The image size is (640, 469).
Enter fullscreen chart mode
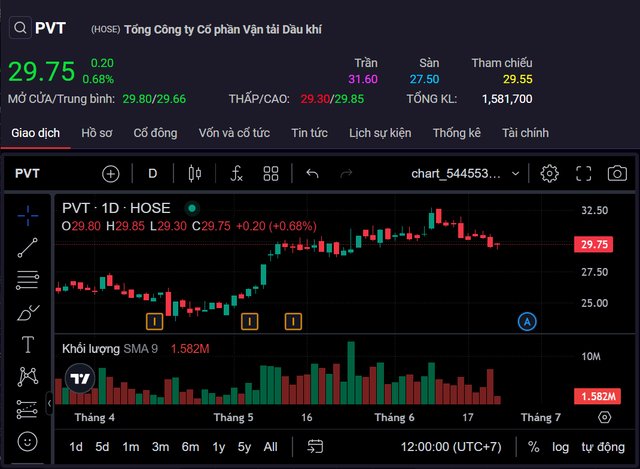584,173
